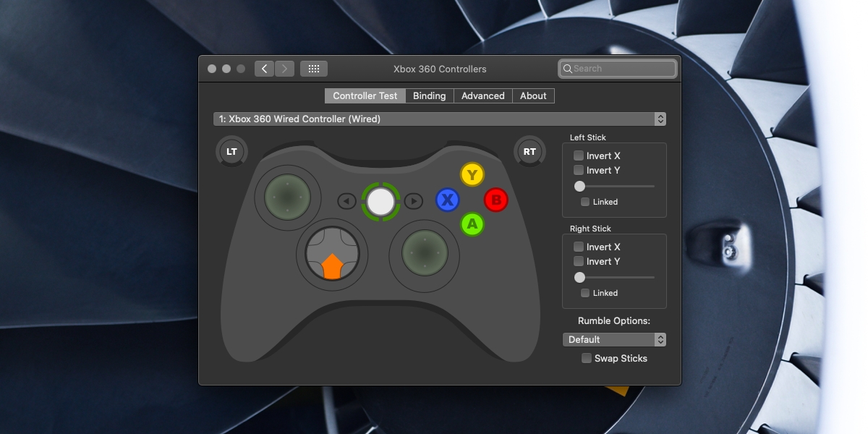
Task: Click the yellow Y button on the controller
Action: [472, 174]
